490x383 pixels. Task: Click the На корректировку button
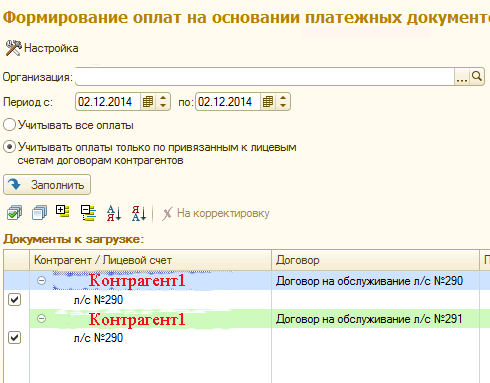(x=216, y=213)
